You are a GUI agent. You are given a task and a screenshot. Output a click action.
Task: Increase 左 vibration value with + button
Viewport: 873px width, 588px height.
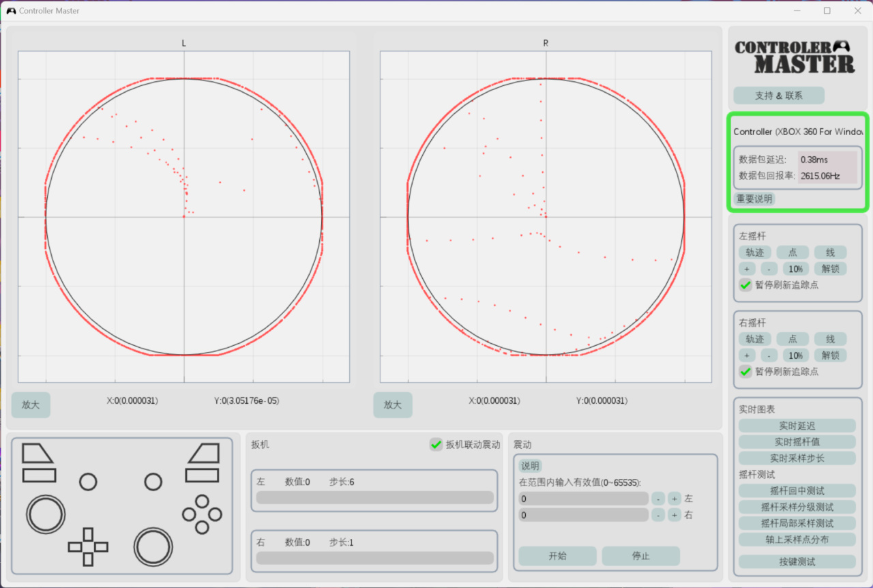pos(675,499)
